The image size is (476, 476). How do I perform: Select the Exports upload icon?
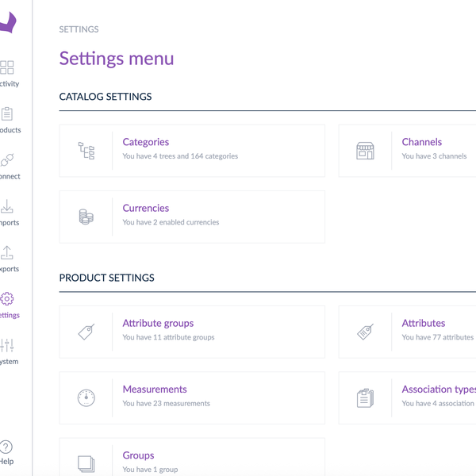[7, 253]
